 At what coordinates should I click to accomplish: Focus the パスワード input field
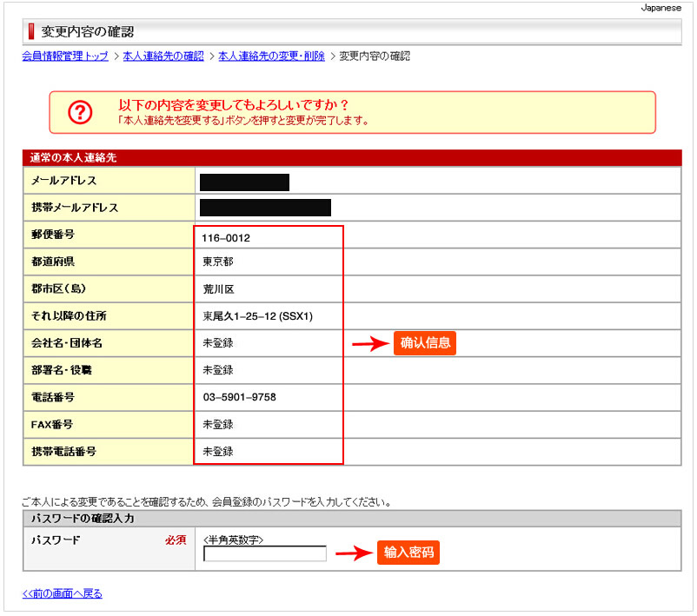tap(265, 554)
